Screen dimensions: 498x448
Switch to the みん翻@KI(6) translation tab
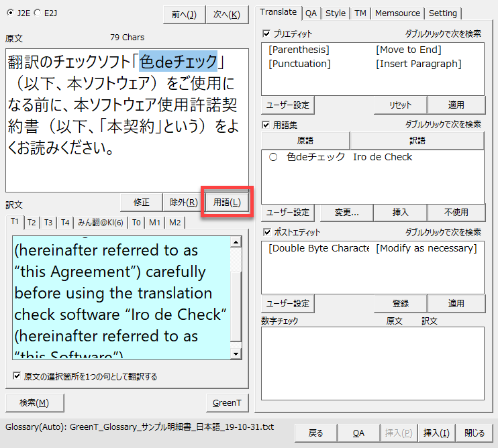(100, 223)
